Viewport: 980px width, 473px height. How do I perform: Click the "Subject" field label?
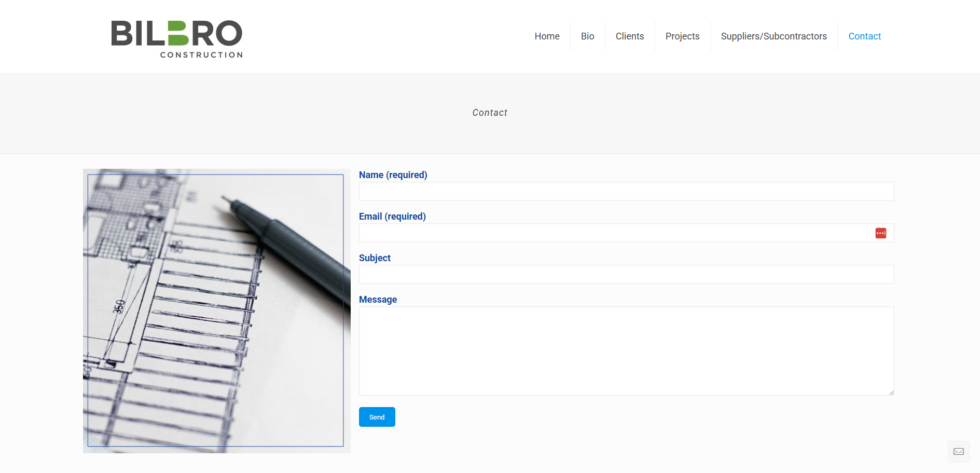[x=375, y=258]
